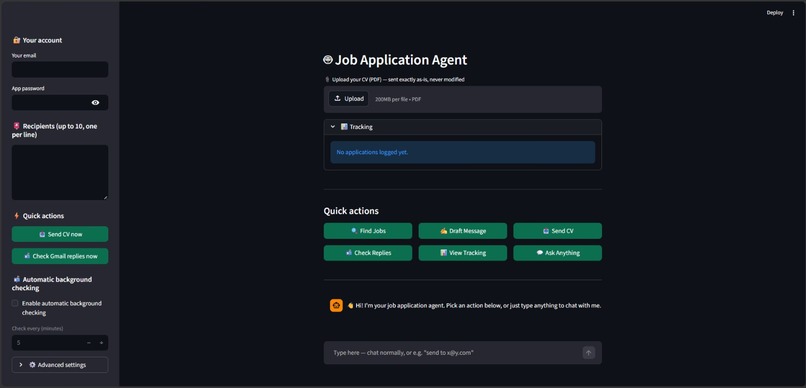Click the Upload CV button
This screenshot has width=806, height=388.
click(349, 99)
